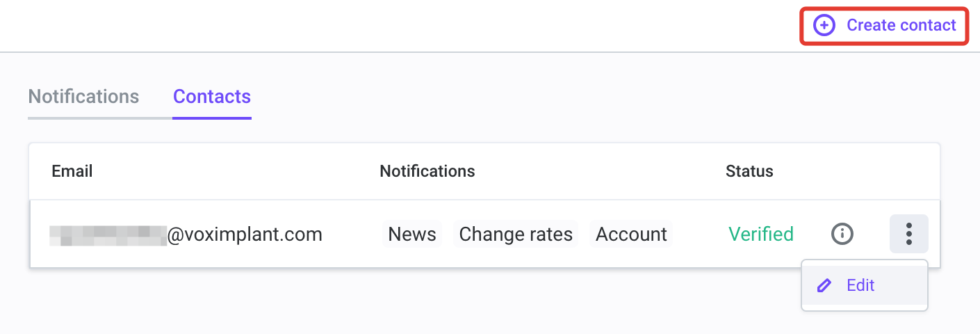The height and width of the screenshot is (334, 980).
Task: Click the Change rates notification tag
Action: pos(516,234)
